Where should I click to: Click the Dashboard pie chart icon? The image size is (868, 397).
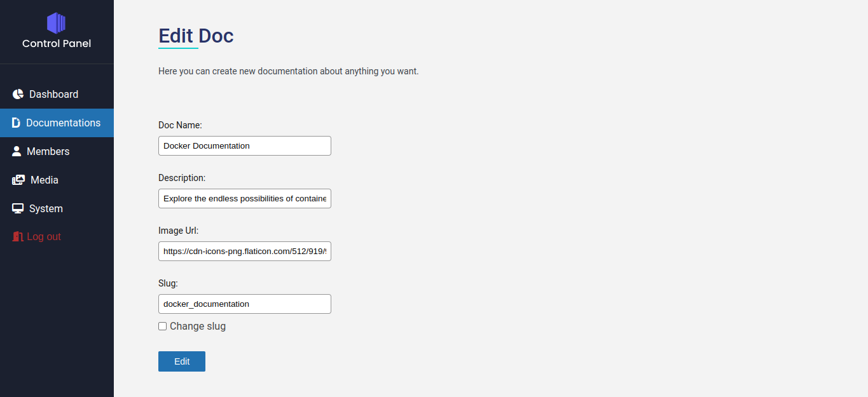pos(18,94)
